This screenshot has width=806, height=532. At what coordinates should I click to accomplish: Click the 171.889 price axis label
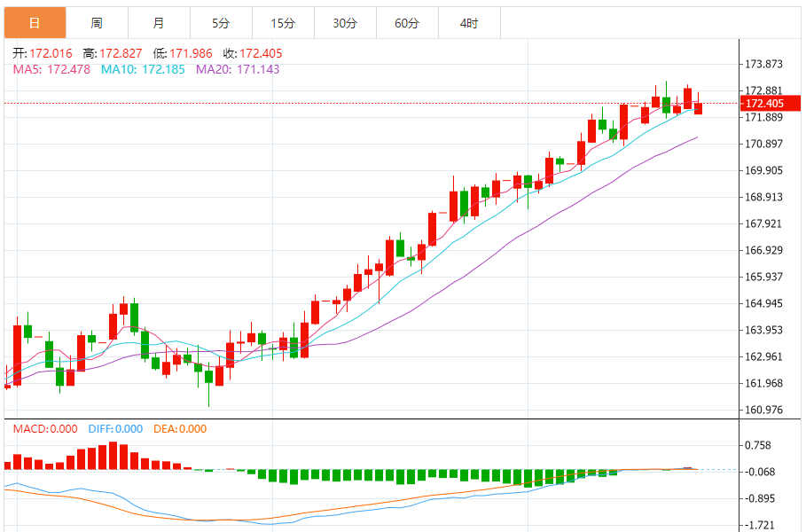tap(763, 117)
